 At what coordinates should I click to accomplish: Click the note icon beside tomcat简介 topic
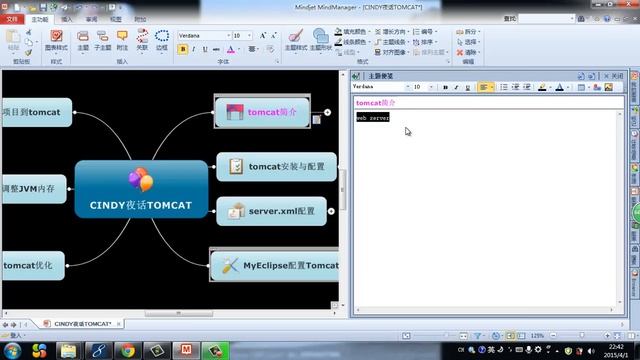coord(317,120)
